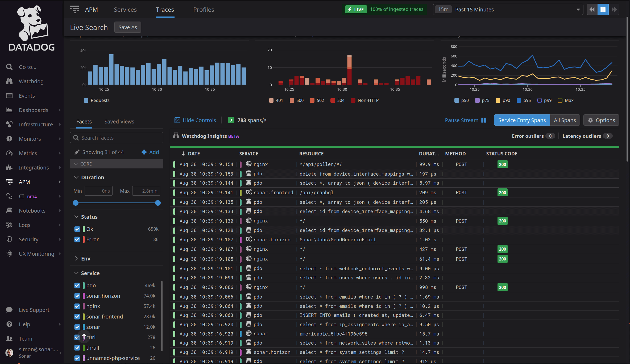Disable the pdo service filter
Screen dimensions: 630x364
(x=77, y=285)
